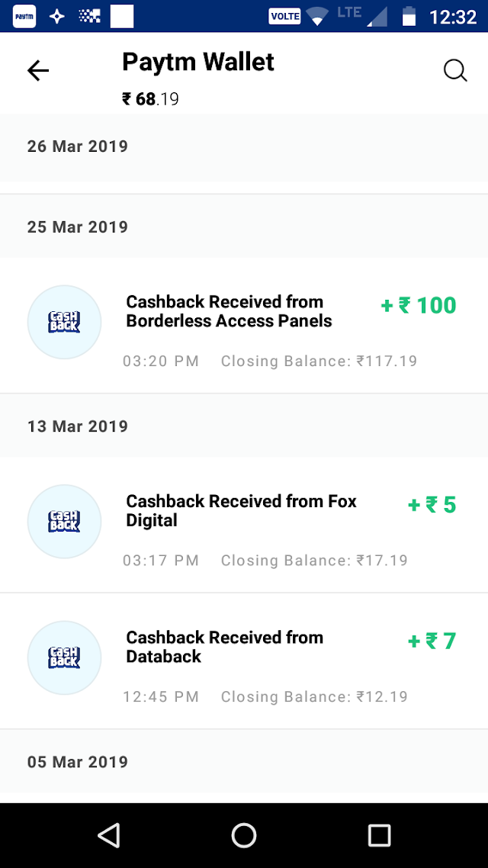Tap Cashback icon for Borderless Access Panels
This screenshot has width=488, height=868.
(x=64, y=322)
